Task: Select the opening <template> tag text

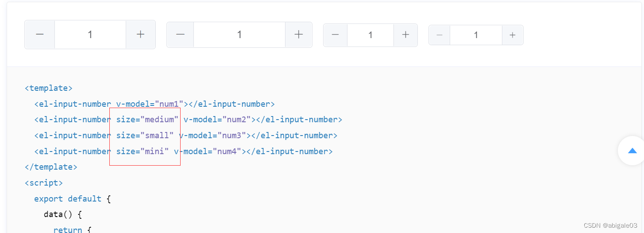Action: (49, 88)
